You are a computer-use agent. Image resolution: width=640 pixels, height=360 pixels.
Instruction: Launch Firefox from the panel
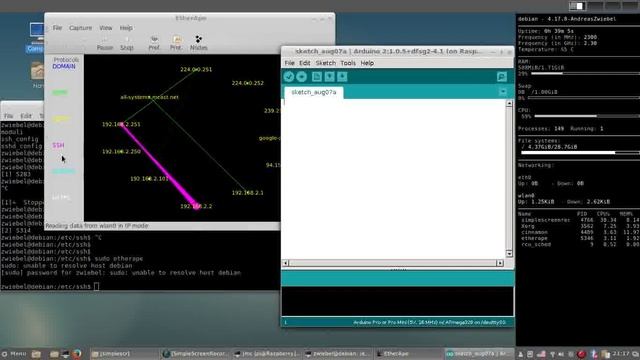(76, 353)
